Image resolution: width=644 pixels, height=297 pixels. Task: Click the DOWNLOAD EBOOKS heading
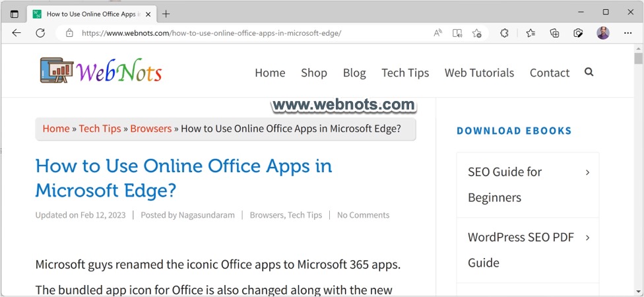[514, 131]
